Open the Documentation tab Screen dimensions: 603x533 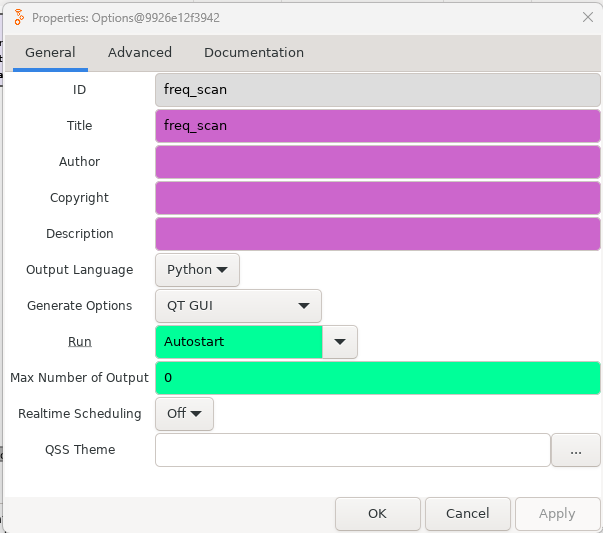[254, 53]
